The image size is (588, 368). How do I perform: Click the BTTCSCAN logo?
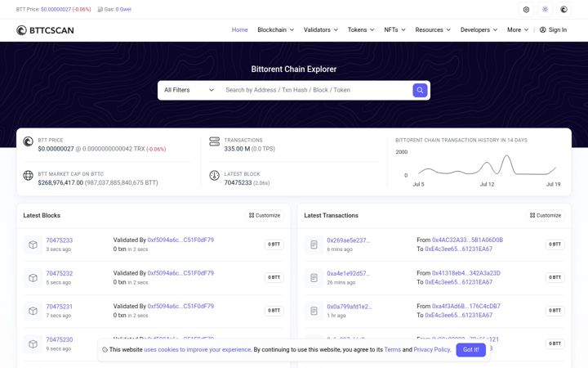(45, 30)
